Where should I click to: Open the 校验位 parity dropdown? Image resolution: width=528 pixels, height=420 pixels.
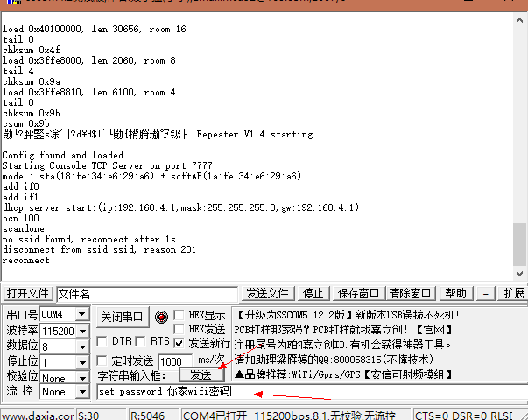coord(81,378)
